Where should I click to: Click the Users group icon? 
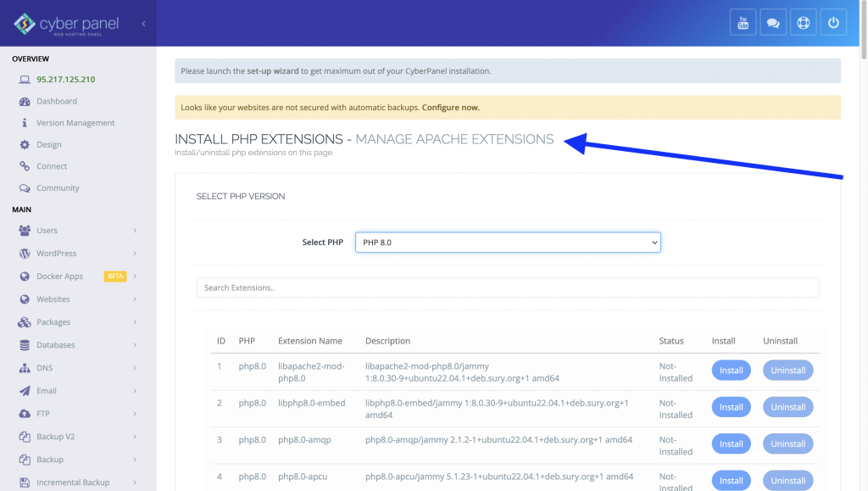click(25, 231)
